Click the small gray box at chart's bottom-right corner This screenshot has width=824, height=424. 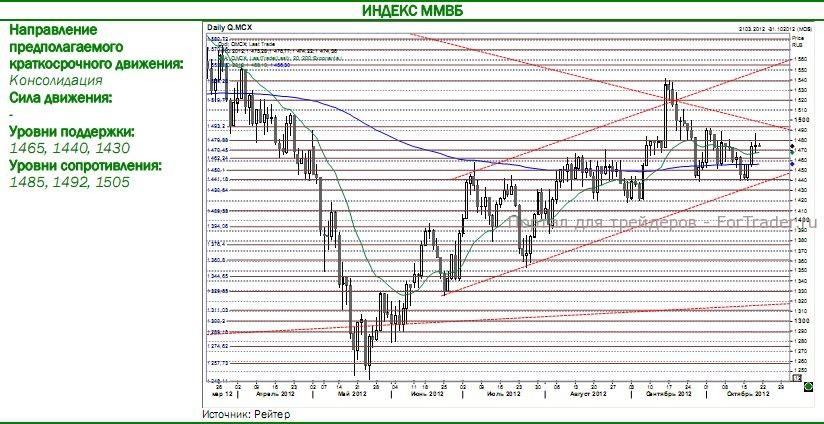[797, 378]
